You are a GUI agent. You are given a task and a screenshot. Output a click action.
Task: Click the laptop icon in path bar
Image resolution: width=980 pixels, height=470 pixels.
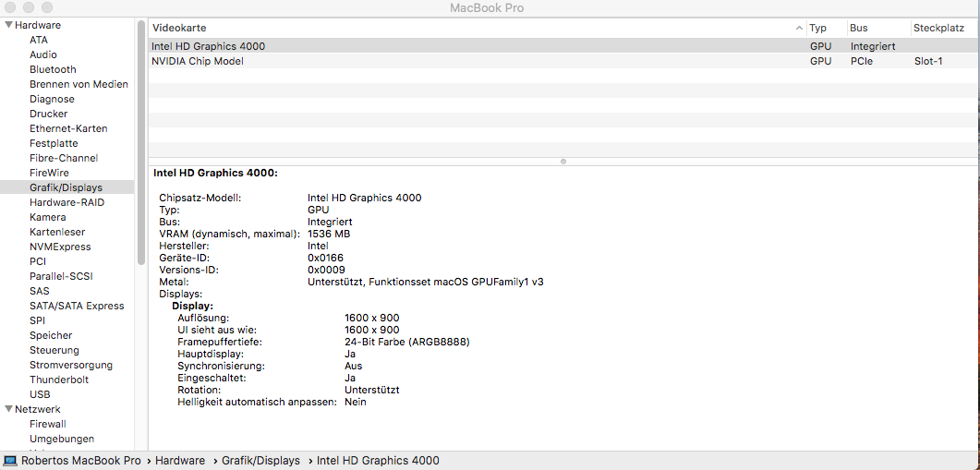pos(10,460)
